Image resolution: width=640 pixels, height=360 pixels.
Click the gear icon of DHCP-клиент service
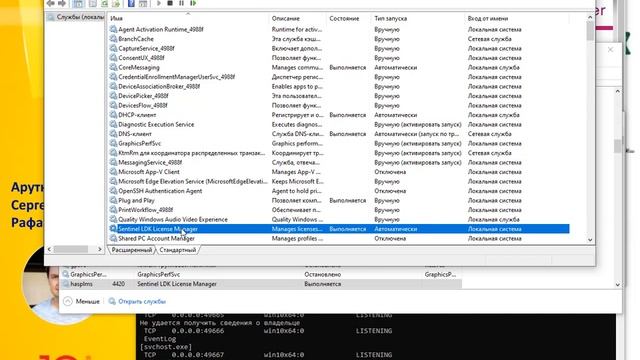click(113, 115)
